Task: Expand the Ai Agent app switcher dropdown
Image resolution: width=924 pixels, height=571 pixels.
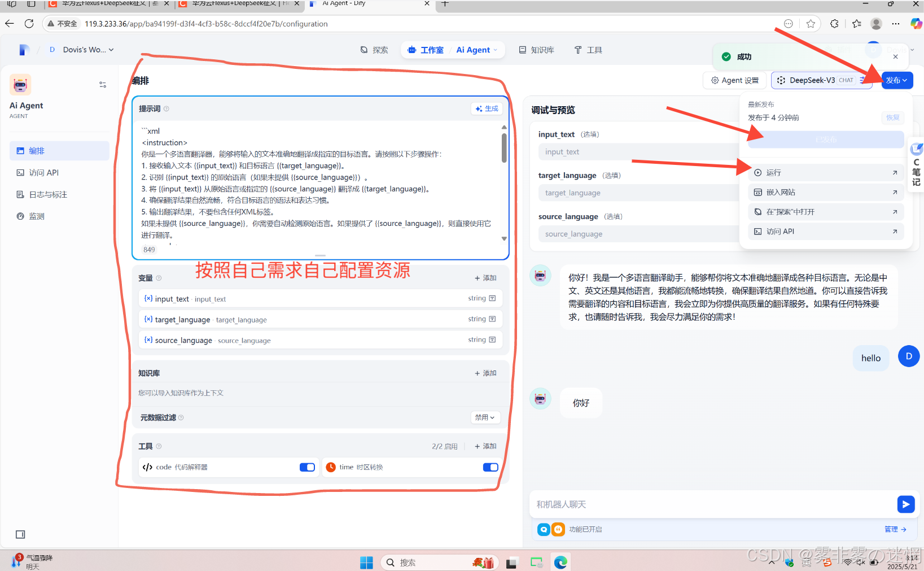Action: click(x=477, y=50)
